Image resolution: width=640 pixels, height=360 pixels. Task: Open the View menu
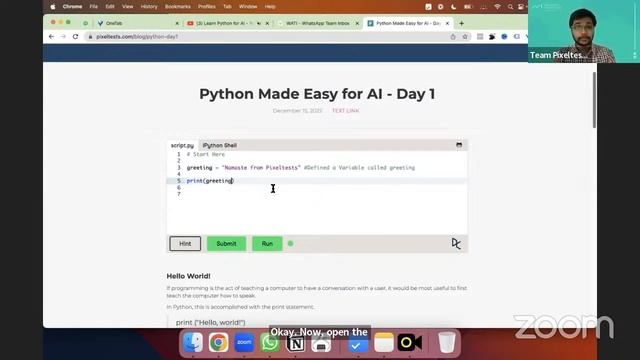127,7
